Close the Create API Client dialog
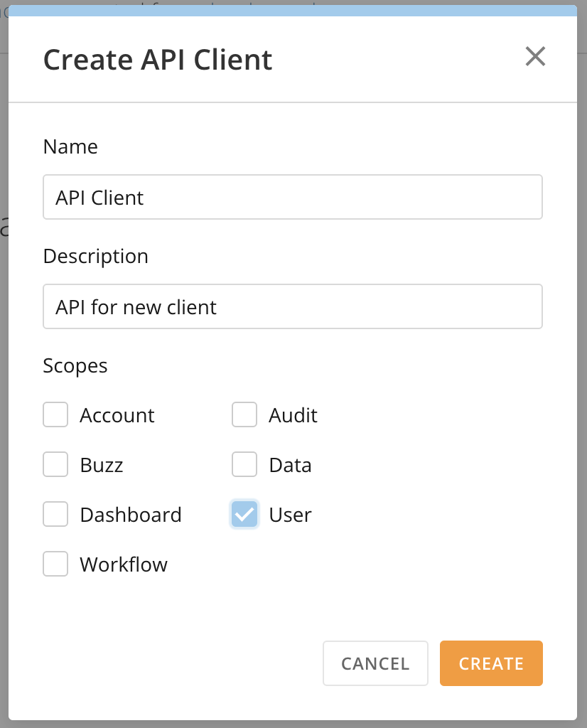The height and width of the screenshot is (728, 587). [535, 56]
